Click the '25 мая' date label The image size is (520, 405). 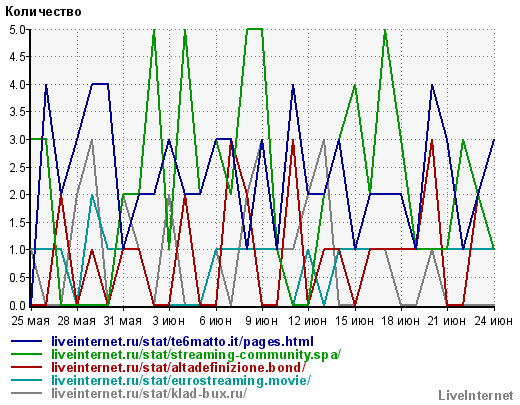click(x=30, y=321)
